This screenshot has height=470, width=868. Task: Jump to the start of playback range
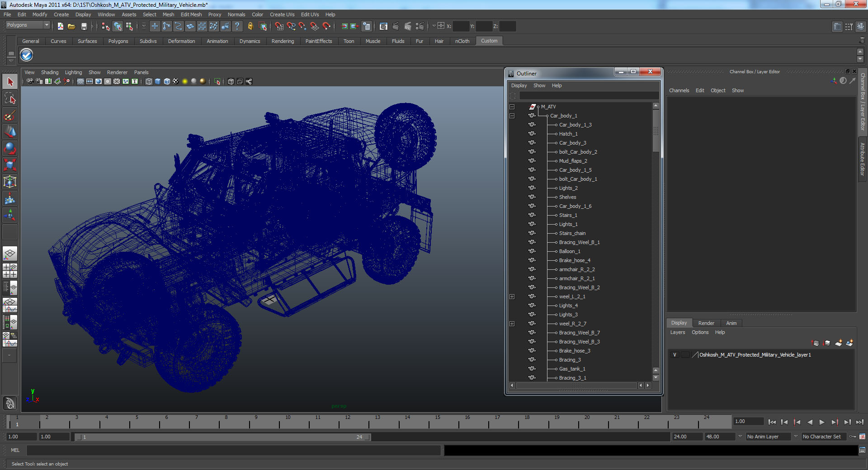click(x=772, y=422)
